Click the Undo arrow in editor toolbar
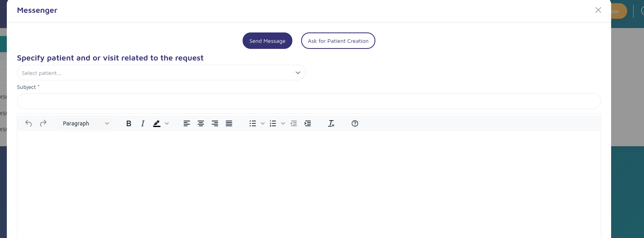Viewport: 644px width, 238px height. click(28, 123)
